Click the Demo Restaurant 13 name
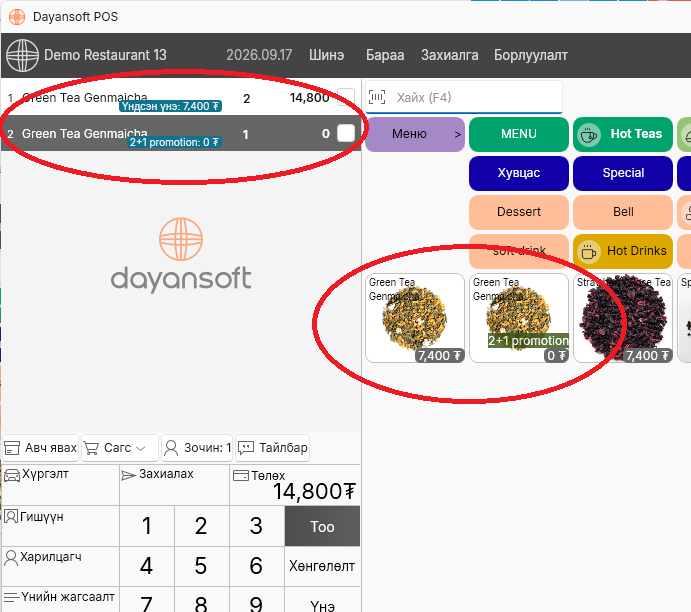The height and width of the screenshot is (612, 691). coord(105,55)
